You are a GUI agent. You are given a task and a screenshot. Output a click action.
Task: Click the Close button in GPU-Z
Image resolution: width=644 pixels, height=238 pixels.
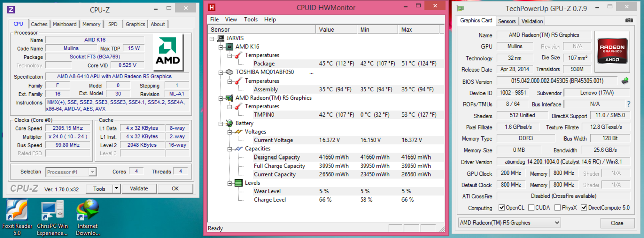[x=617, y=223]
